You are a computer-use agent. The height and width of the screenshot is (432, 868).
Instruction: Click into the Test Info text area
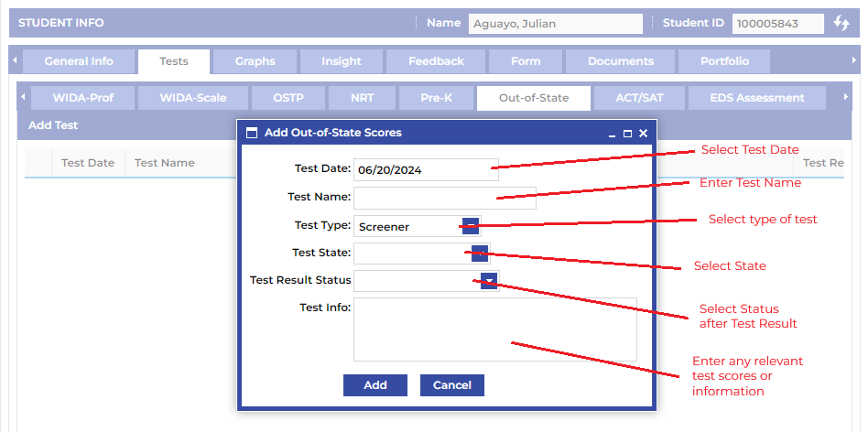[x=494, y=329]
